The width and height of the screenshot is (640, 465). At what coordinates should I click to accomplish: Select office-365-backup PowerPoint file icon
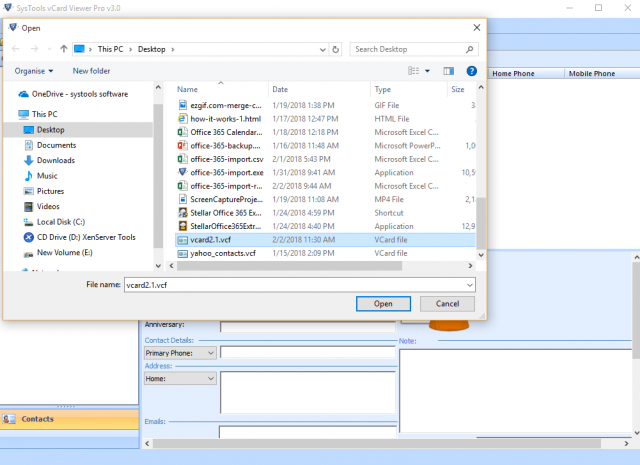[x=182, y=146]
